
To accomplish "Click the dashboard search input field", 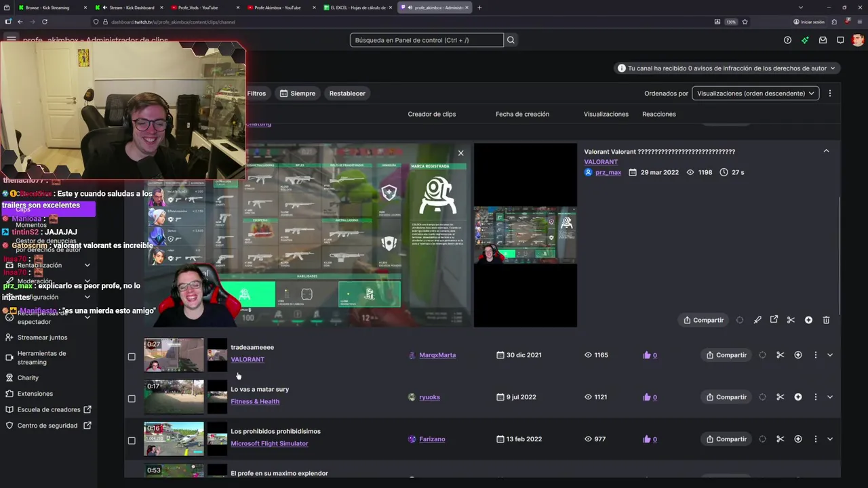I will (427, 40).
